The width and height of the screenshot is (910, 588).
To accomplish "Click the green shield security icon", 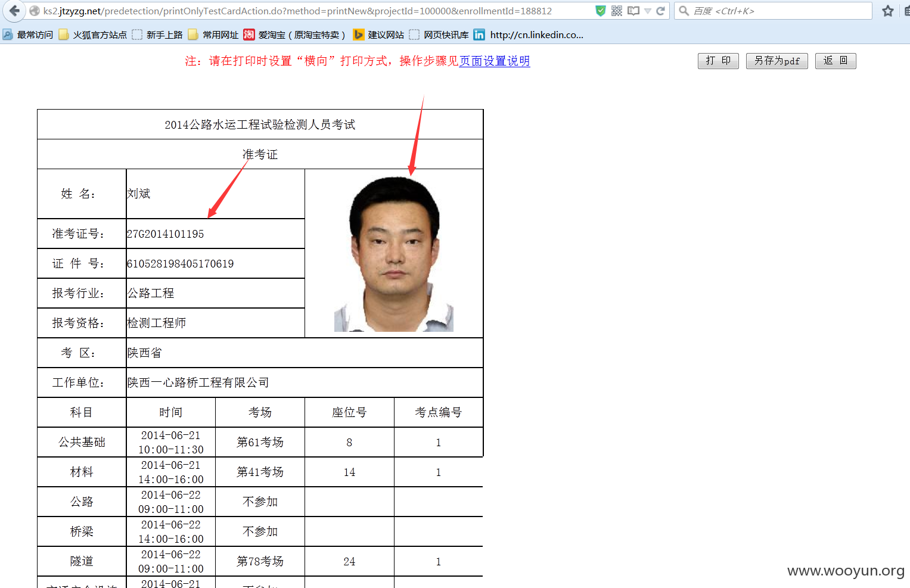I will pyautogui.click(x=601, y=11).
